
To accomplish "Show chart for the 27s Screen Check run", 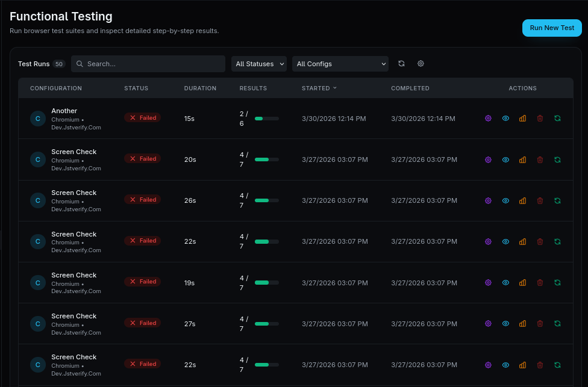I will click(522, 323).
